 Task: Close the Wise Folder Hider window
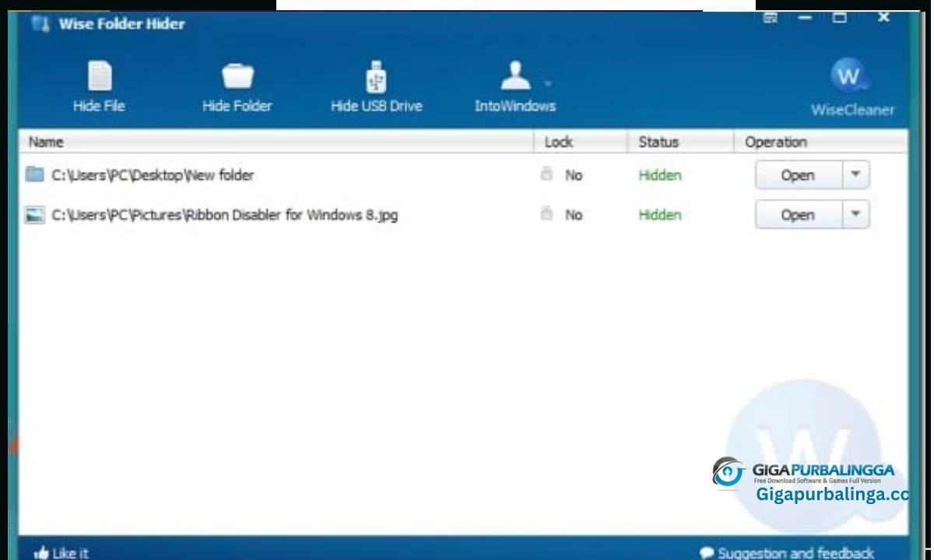[x=883, y=16]
